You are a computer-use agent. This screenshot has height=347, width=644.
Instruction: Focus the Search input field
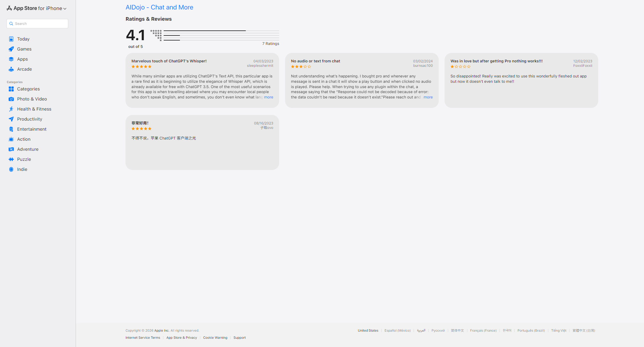coord(37,24)
